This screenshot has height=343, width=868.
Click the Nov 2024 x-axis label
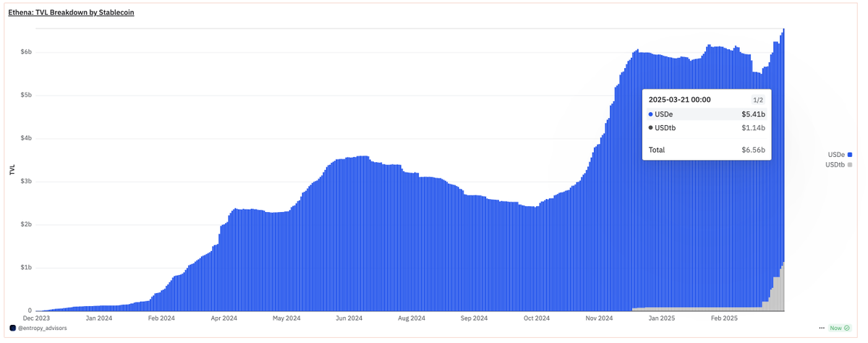click(x=600, y=318)
